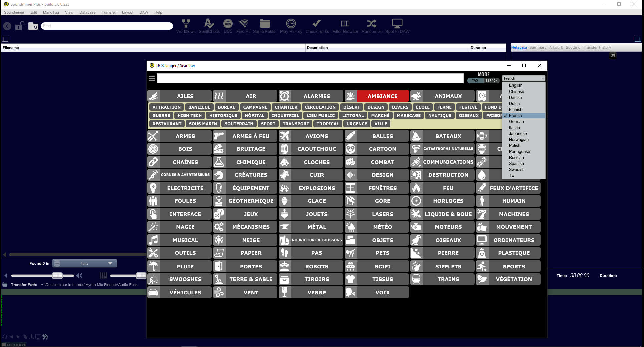Toggle the REWIRE checkbox
Viewport: 644px width, 347px height.
(x=4, y=345)
